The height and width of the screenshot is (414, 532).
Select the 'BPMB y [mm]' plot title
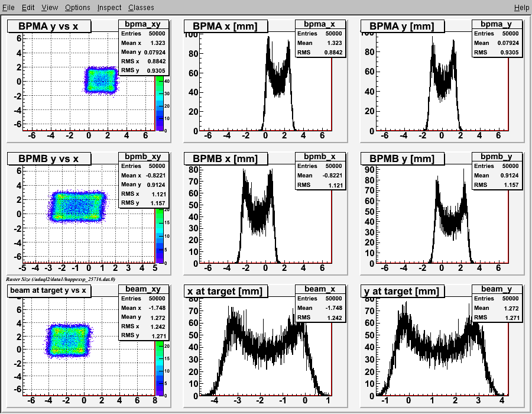(x=402, y=159)
